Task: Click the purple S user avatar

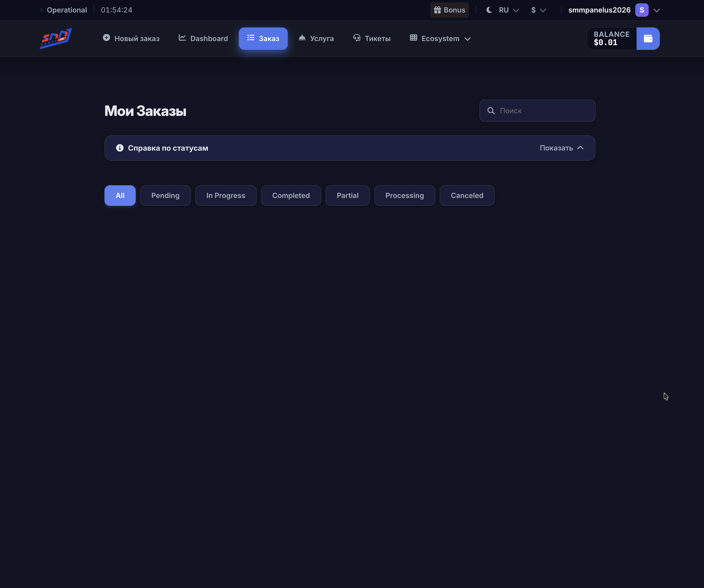Action: [x=641, y=10]
